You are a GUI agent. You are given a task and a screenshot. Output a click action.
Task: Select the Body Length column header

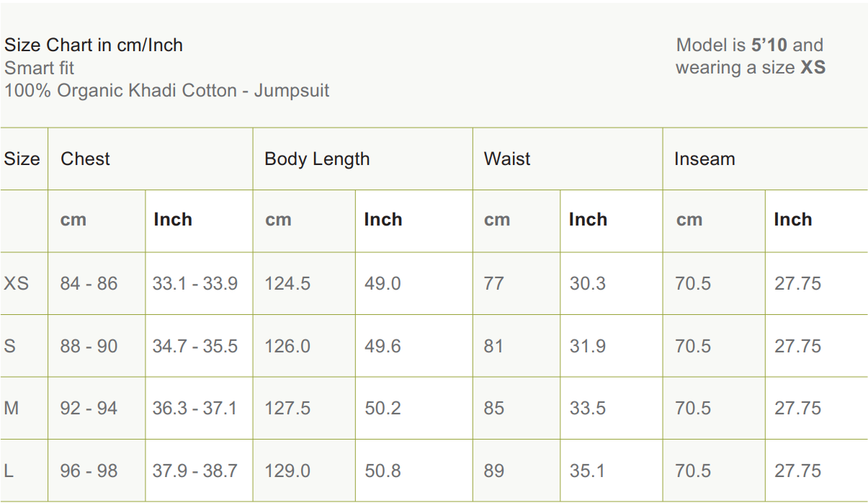[x=317, y=159]
